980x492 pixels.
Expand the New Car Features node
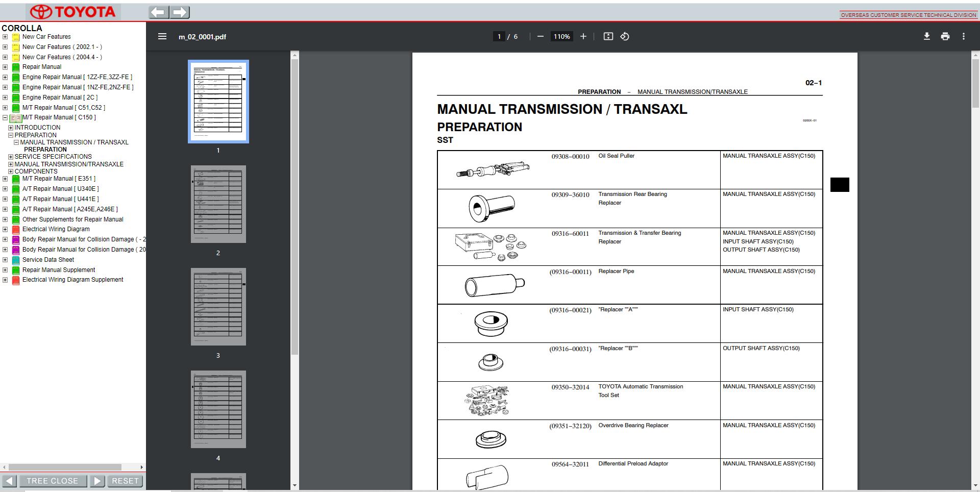pos(5,37)
